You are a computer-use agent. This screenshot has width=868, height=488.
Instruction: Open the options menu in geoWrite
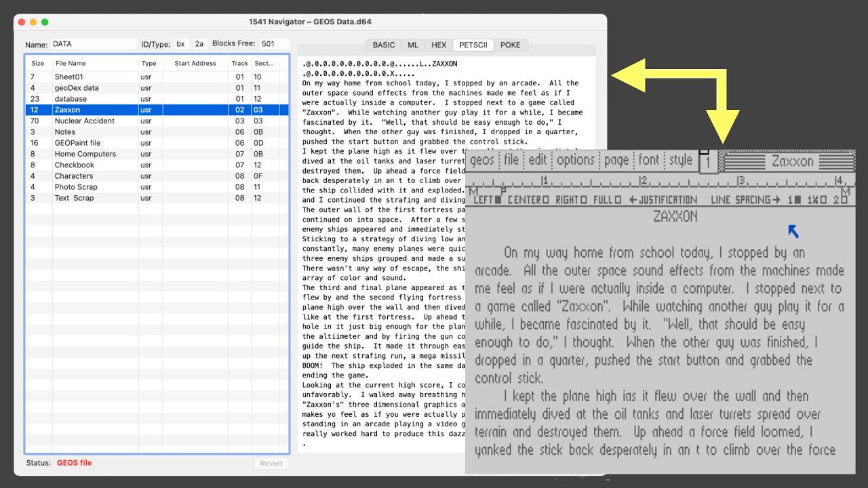(x=576, y=160)
